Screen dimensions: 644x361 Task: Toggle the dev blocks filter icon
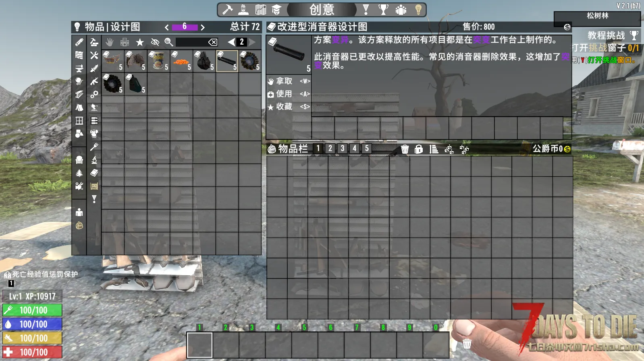[125, 42]
